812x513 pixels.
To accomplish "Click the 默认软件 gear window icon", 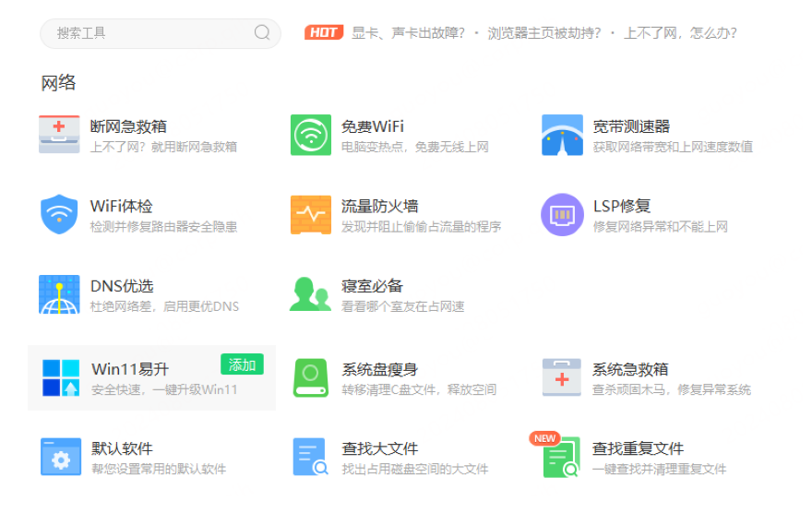I will point(61,457).
